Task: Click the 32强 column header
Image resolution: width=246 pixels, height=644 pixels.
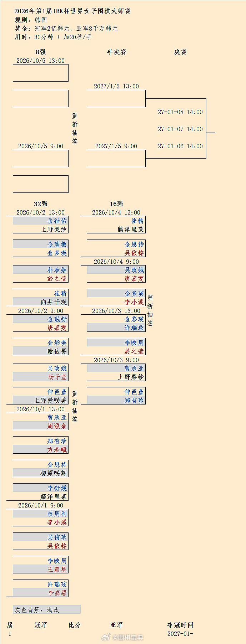Action: [41, 204]
